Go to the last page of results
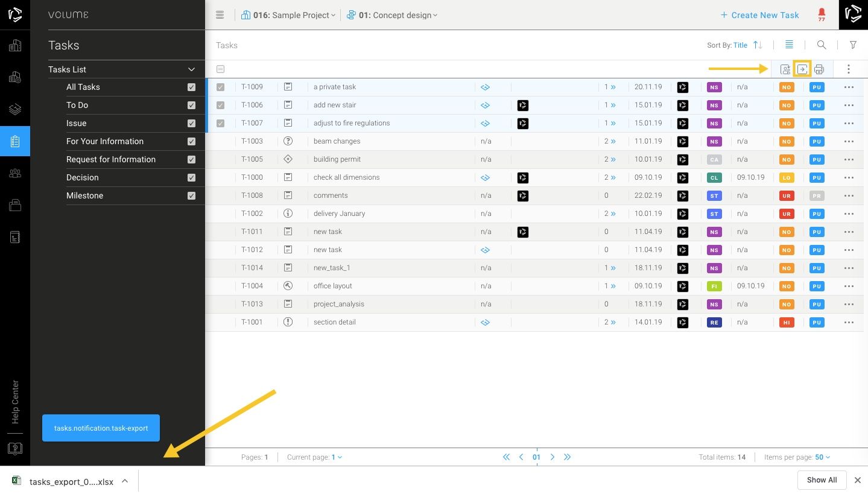 click(x=567, y=457)
